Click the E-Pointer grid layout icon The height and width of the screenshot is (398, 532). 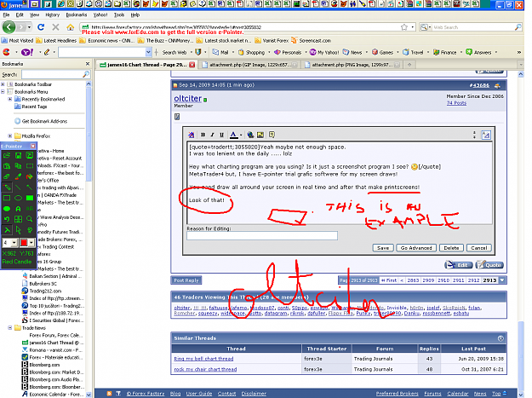(x=19, y=219)
